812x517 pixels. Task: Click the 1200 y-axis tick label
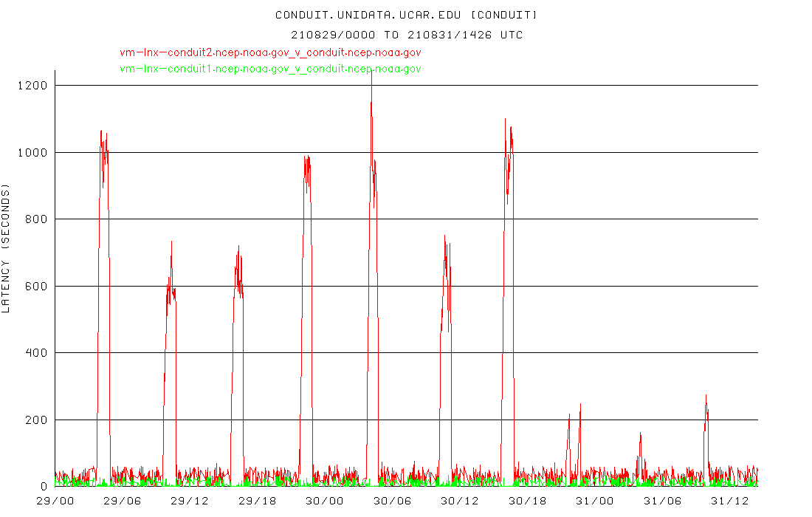point(32,86)
